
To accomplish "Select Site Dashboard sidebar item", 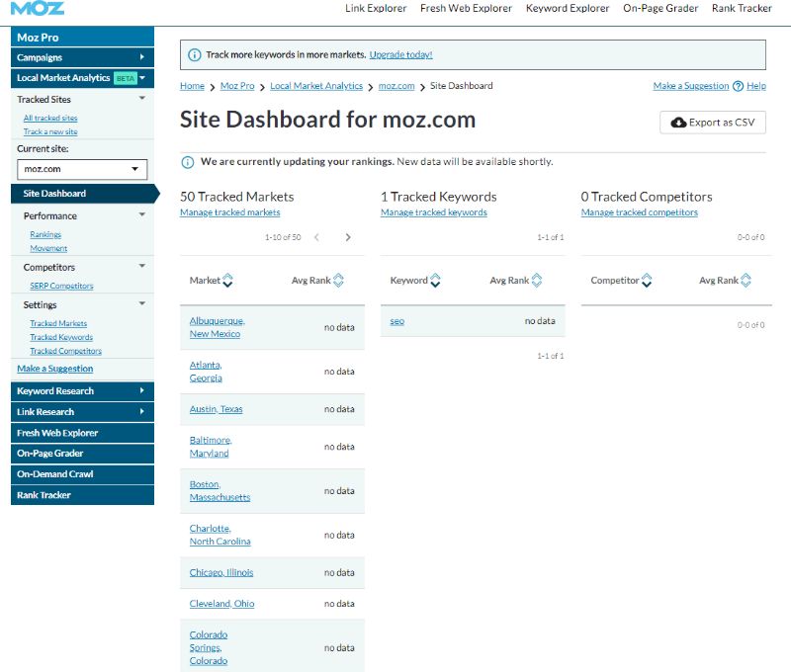I will click(83, 194).
